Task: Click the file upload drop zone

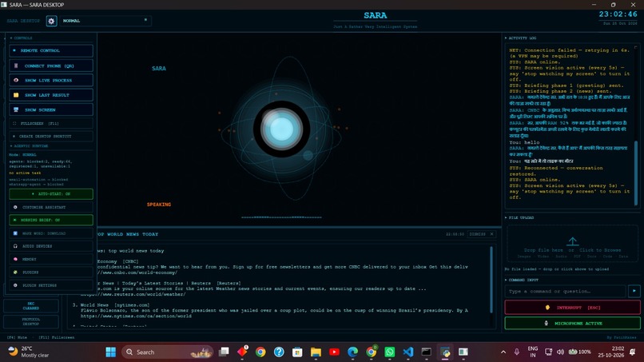Action: 572,244
